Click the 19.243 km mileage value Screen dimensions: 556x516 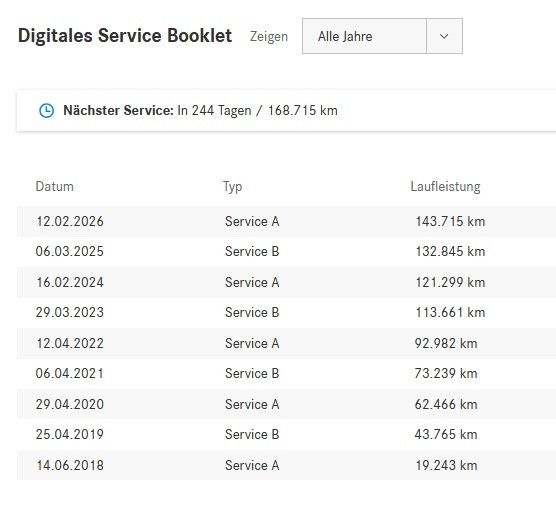click(446, 465)
